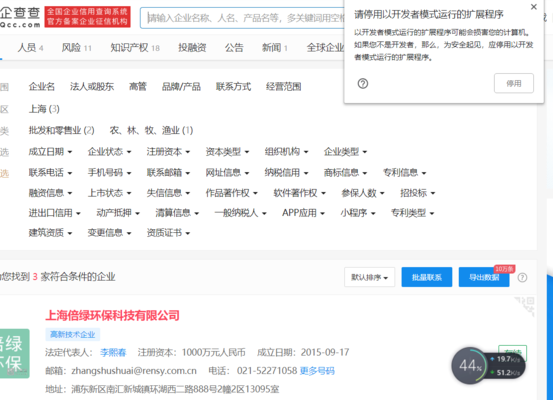Click the Qcc.com logo

[20, 17]
